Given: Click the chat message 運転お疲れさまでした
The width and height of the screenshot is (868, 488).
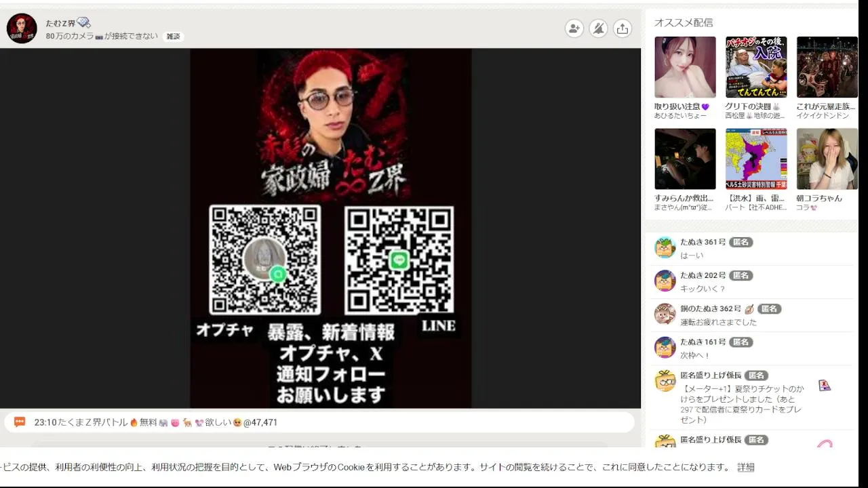Looking at the screenshot, I should point(718,322).
